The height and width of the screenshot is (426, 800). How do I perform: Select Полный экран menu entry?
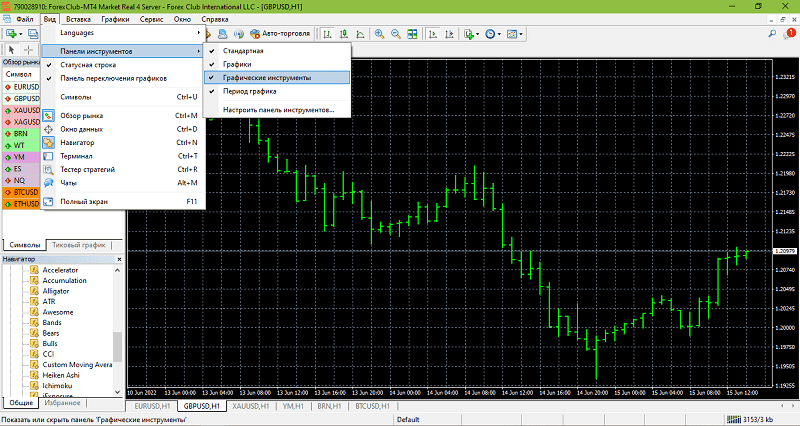pos(123,202)
